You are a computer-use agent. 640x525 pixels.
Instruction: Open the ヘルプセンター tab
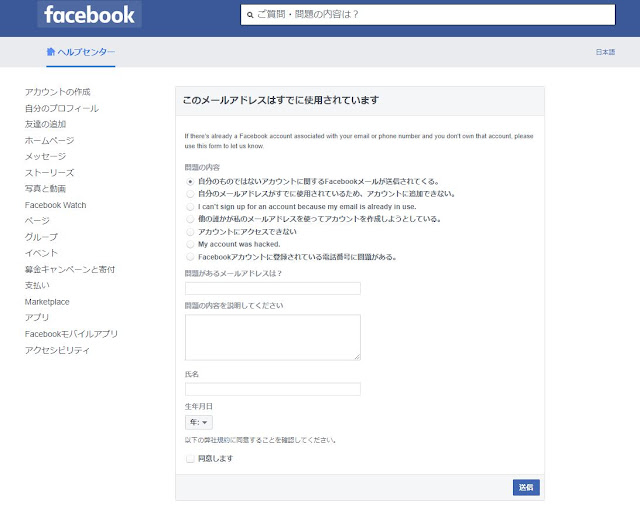(81, 52)
